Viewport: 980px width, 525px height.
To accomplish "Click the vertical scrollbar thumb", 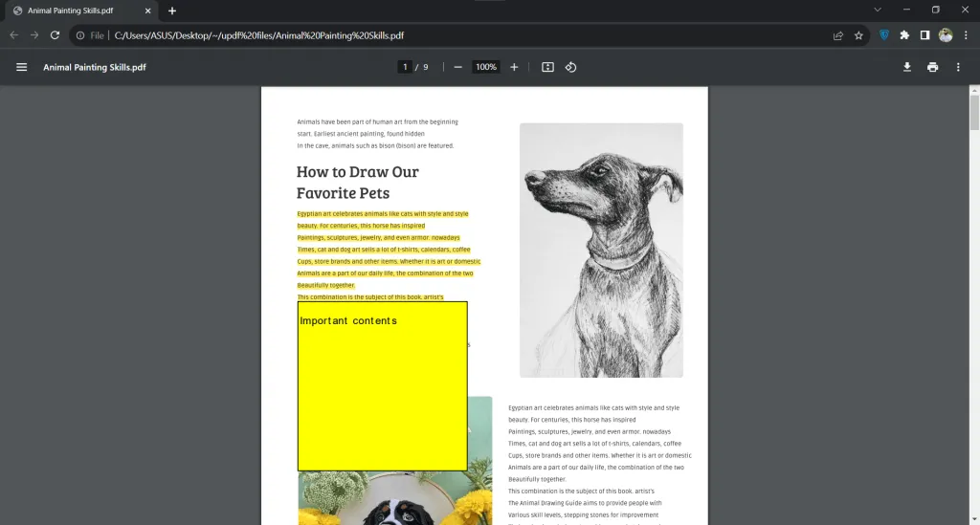I will 974,112.
